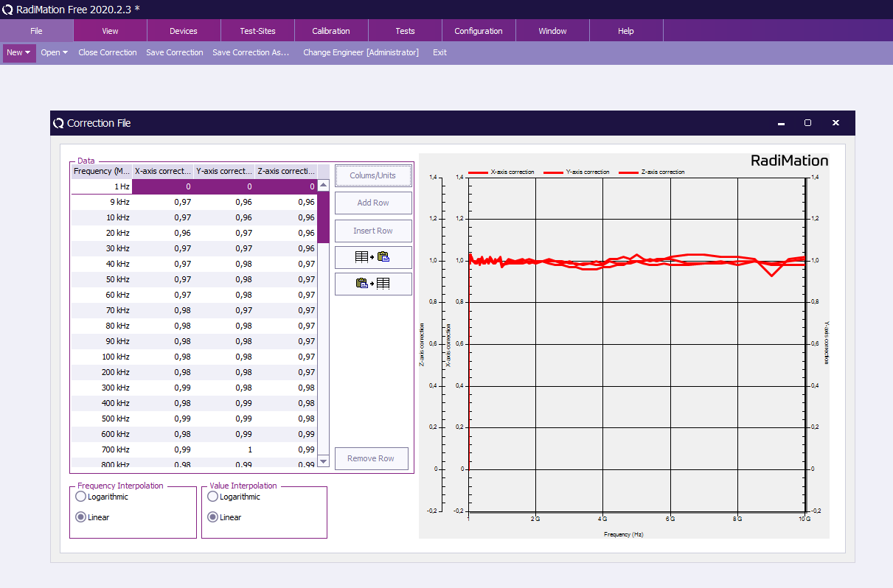The height and width of the screenshot is (588, 893).
Task: Open the Test-Sites menu
Action: (257, 31)
